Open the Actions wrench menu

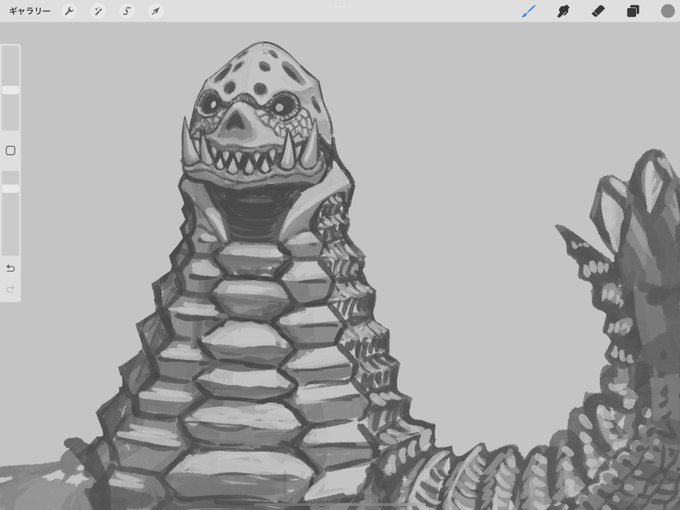[69, 11]
